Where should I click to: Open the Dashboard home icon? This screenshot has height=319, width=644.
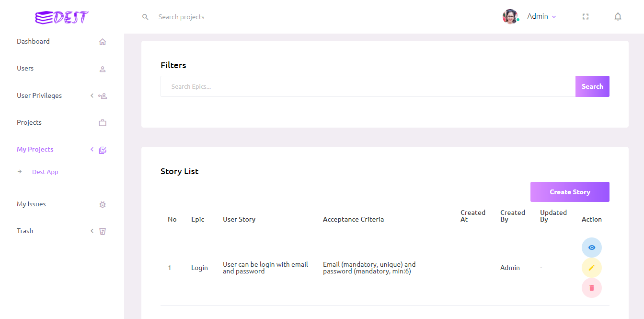pyautogui.click(x=102, y=42)
